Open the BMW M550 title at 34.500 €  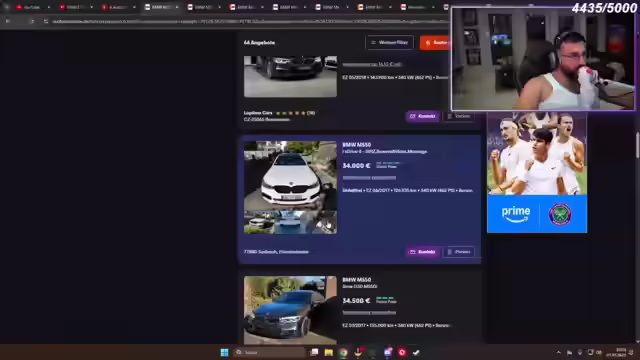357,280
